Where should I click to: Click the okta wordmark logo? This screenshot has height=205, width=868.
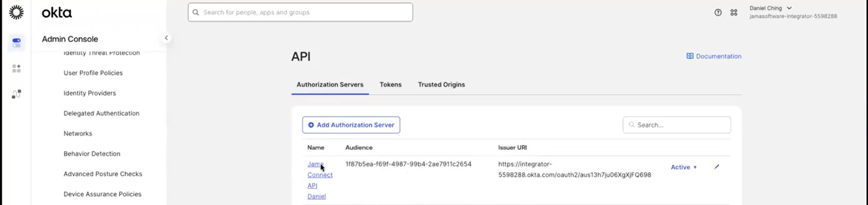(x=57, y=13)
